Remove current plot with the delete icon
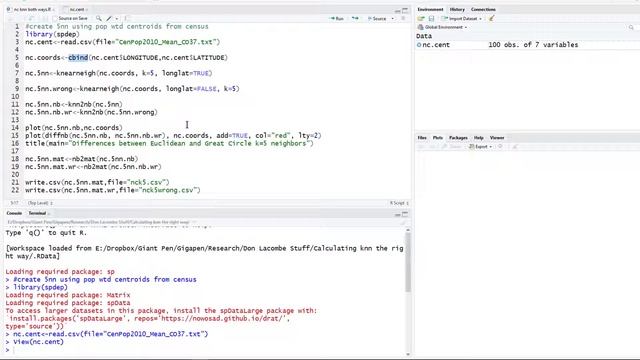 pyautogui.click(x=501, y=147)
